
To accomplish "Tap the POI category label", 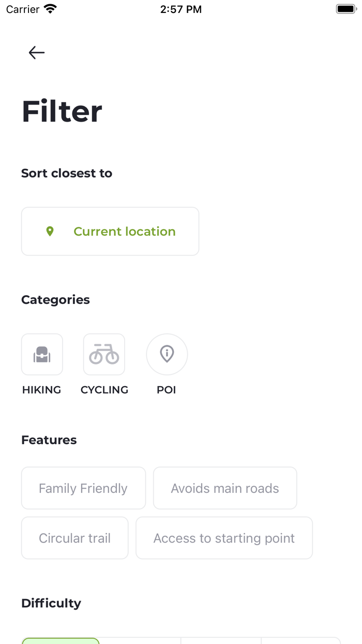I will coord(167,390).
